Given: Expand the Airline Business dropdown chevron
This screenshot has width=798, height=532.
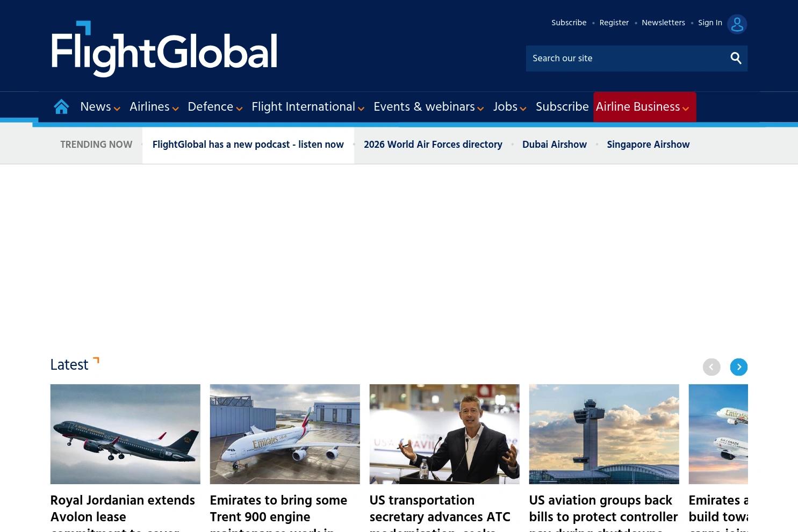Looking at the screenshot, I should click(686, 109).
